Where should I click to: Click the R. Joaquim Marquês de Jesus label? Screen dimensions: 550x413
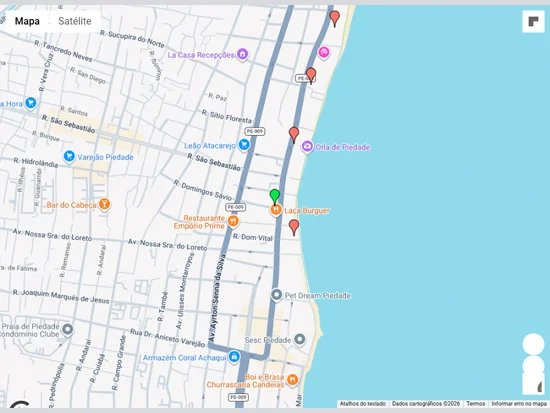(x=61, y=297)
